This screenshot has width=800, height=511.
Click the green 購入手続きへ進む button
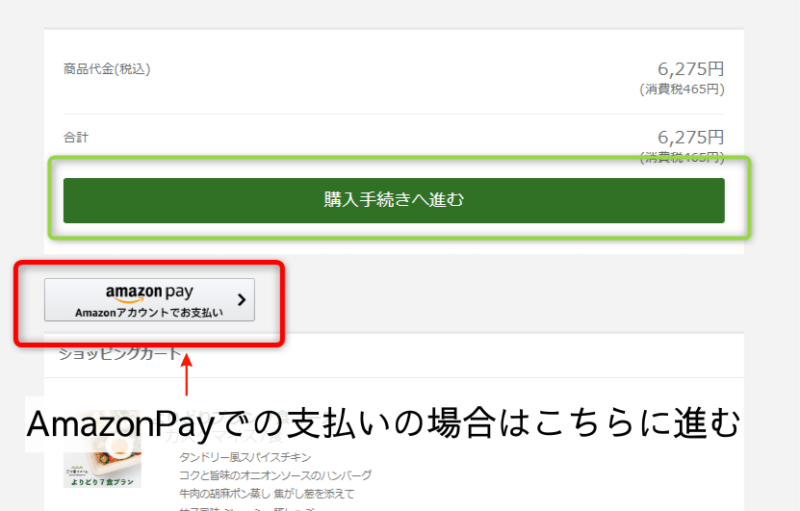coord(393,200)
